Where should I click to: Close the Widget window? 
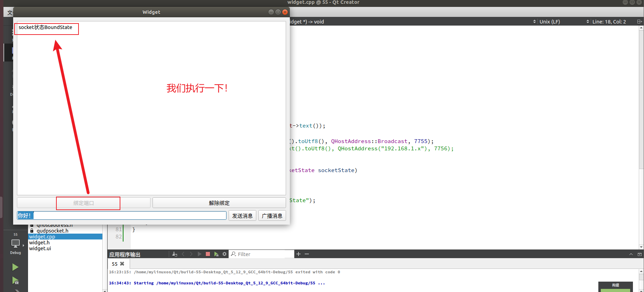click(x=285, y=12)
